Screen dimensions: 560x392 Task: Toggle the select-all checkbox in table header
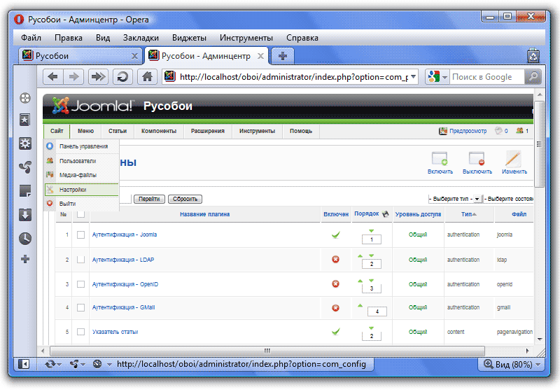click(81, 214)
